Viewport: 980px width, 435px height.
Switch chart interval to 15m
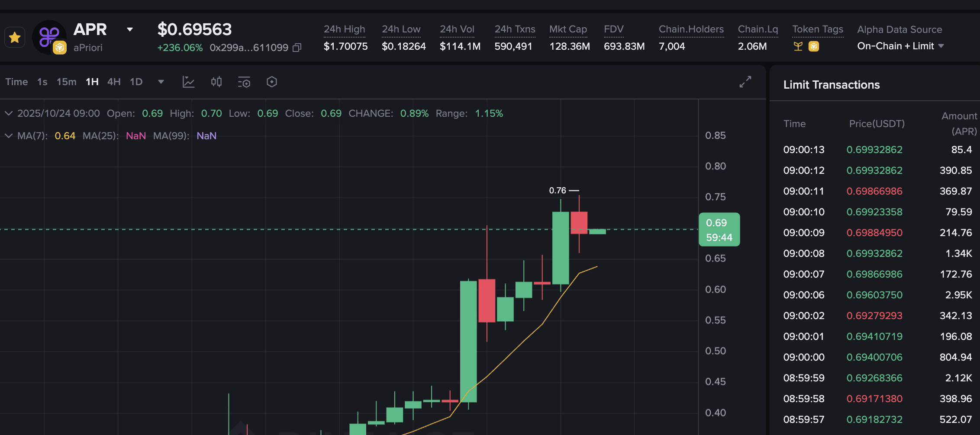[x=67, y=82]
